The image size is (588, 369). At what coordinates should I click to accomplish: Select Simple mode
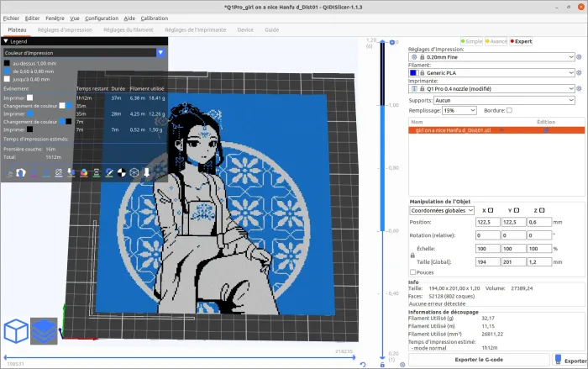coord(471,41)
